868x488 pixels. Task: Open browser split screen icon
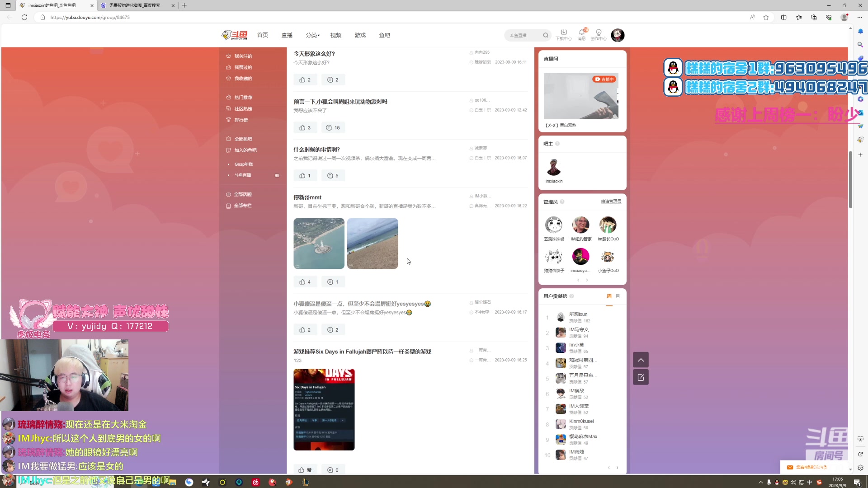pos(783,17)
